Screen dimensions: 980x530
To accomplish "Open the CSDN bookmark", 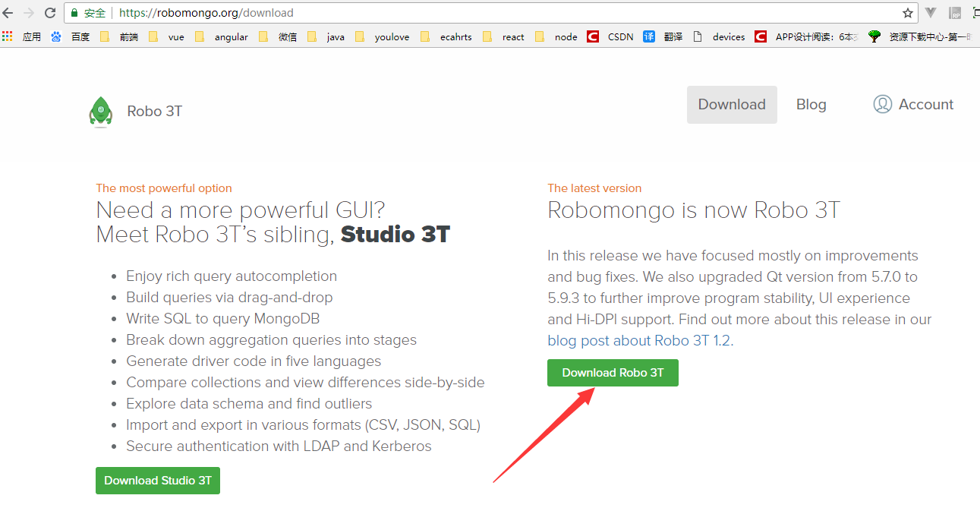I will coord(610,36).
